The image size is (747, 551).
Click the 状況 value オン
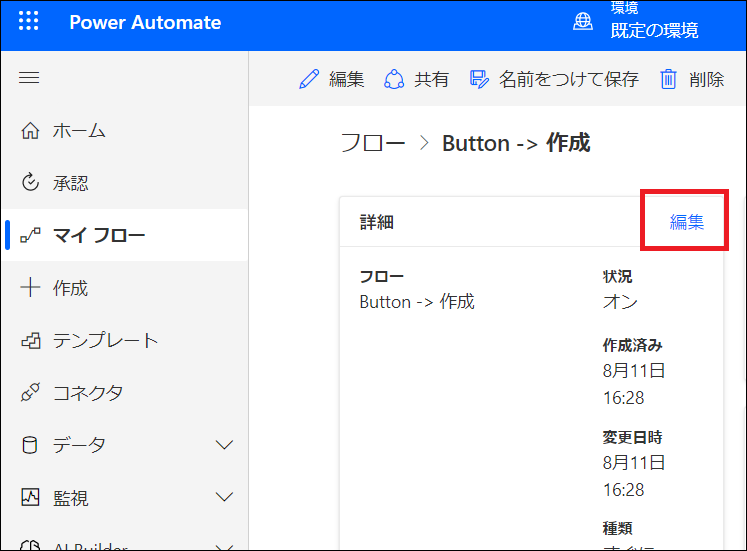pyautogui.click(x=620, y=301)
